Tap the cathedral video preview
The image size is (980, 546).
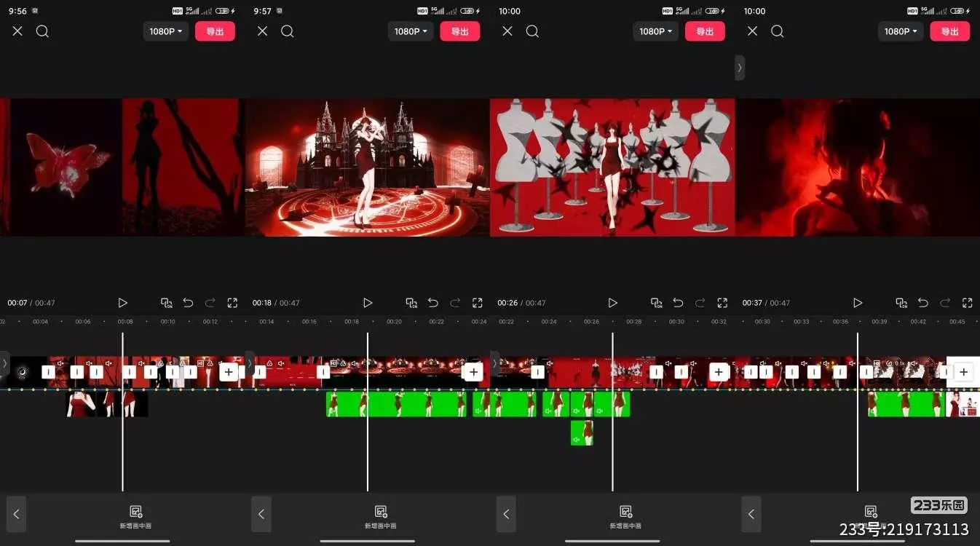tap(368, 167)
